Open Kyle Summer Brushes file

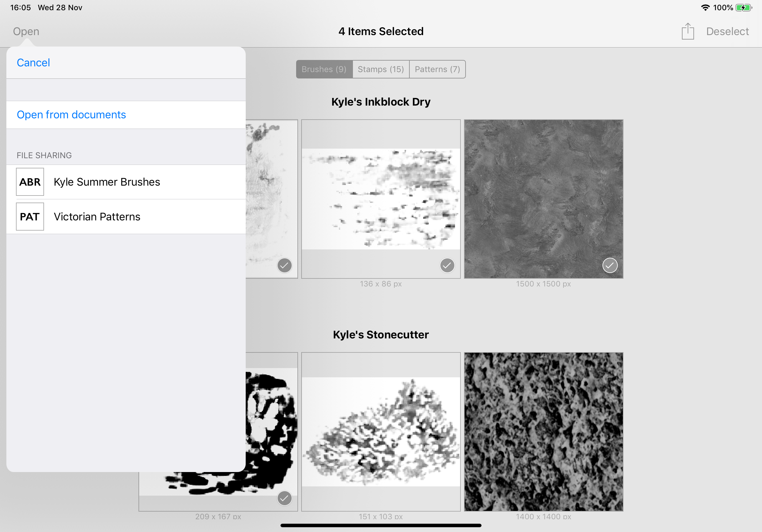point(107,182)
